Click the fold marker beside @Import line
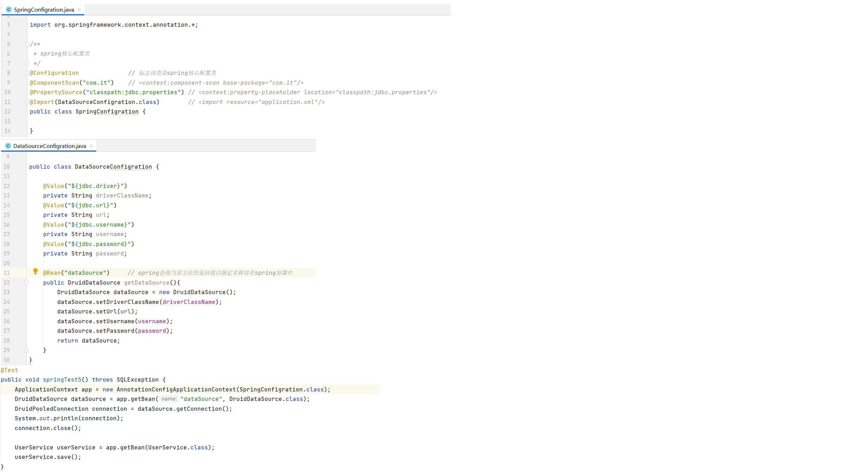Viewport: 868px width, 474px height. (x=27, y=102)
